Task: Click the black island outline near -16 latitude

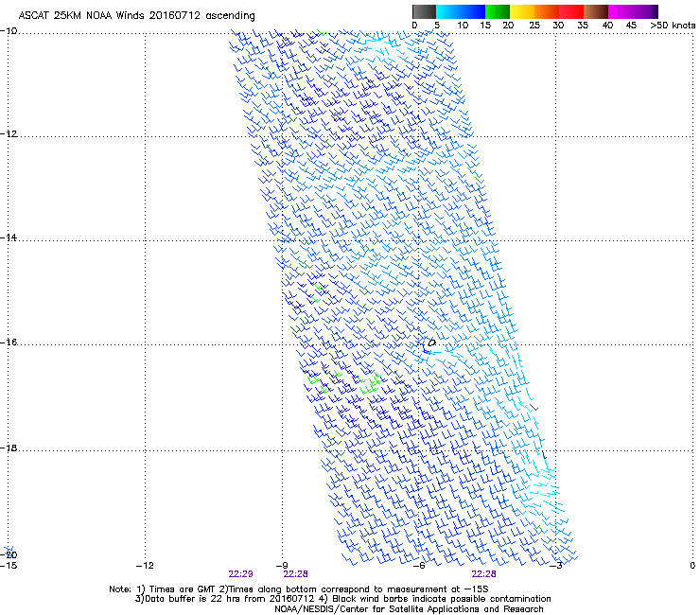Action: [431, 343]
